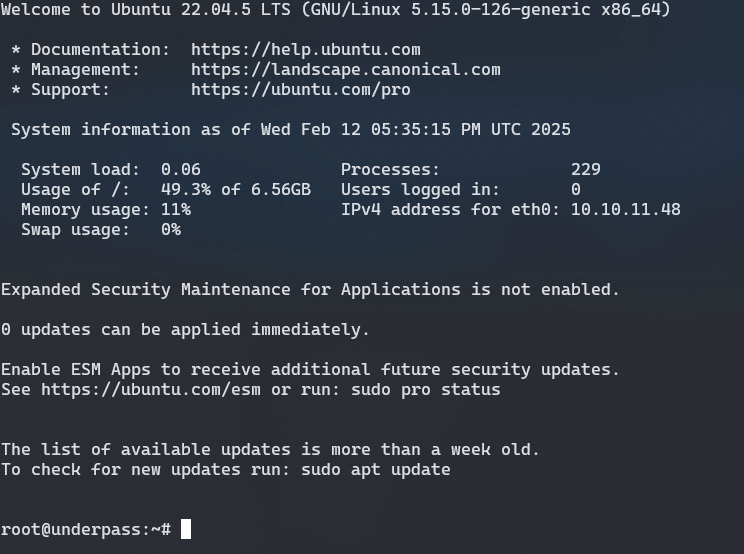This screenshot has height=554, width=744.
Task: Click the IPv4 address 10.10.11.48
Action: (625, 209)
